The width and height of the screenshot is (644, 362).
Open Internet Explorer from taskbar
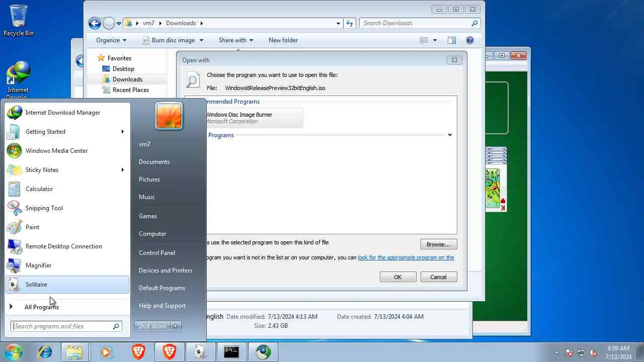45,352
